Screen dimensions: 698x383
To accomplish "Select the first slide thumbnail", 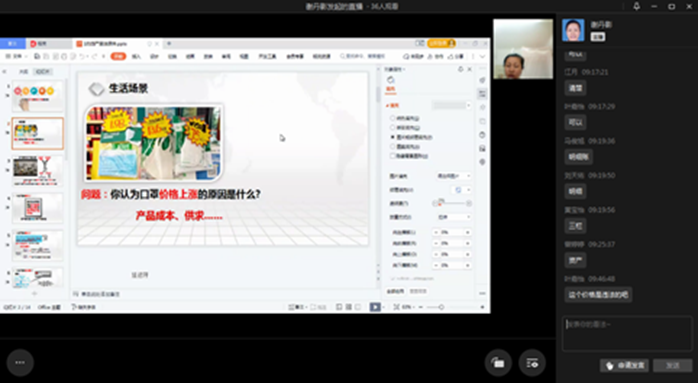I will point(37,96).
